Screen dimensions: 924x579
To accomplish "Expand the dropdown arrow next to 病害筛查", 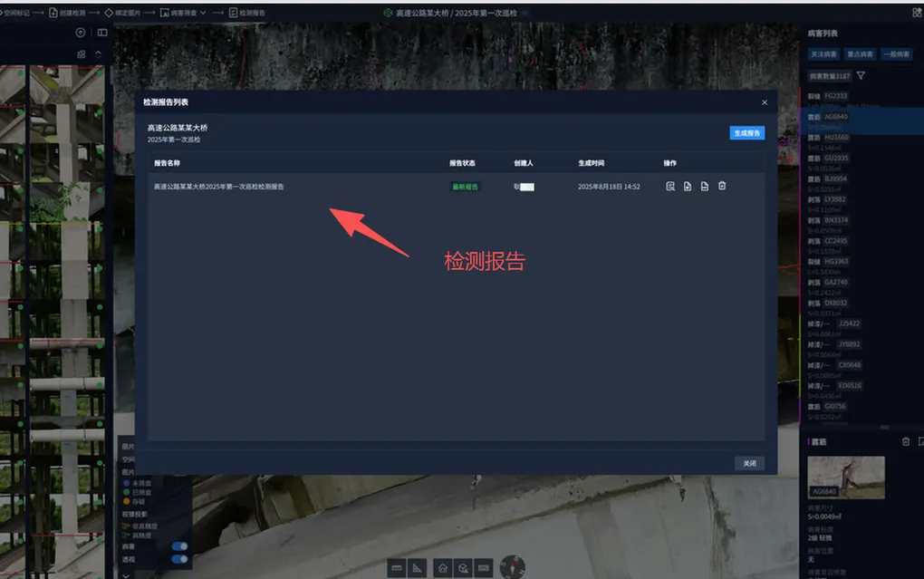I will (x=203, y=13).
